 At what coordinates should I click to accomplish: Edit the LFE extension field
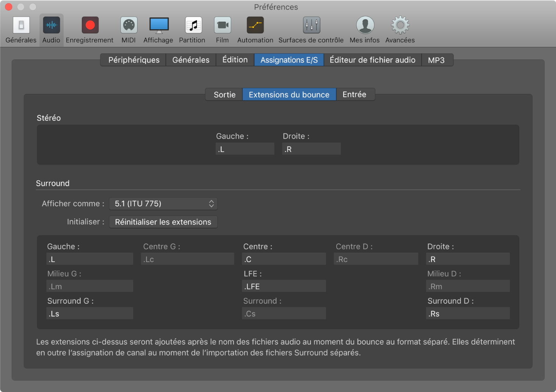click(x=284, y=286)
